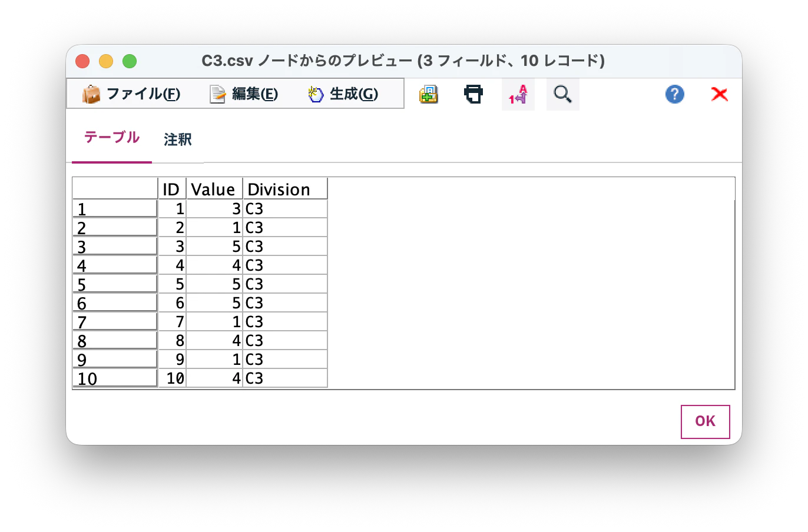Click the Value cell in row 2
This screenshot has height=532, width=808.
214,228
